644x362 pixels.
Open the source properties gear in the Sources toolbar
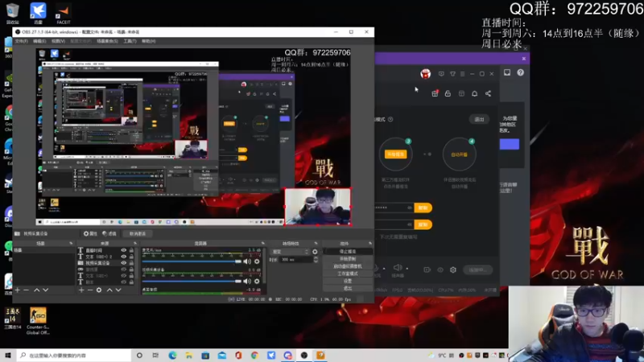[x=99, y=290]
